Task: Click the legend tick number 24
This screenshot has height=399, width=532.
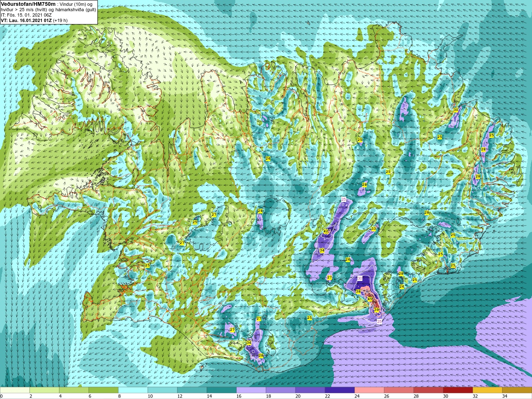Action: tap(357, 396)
